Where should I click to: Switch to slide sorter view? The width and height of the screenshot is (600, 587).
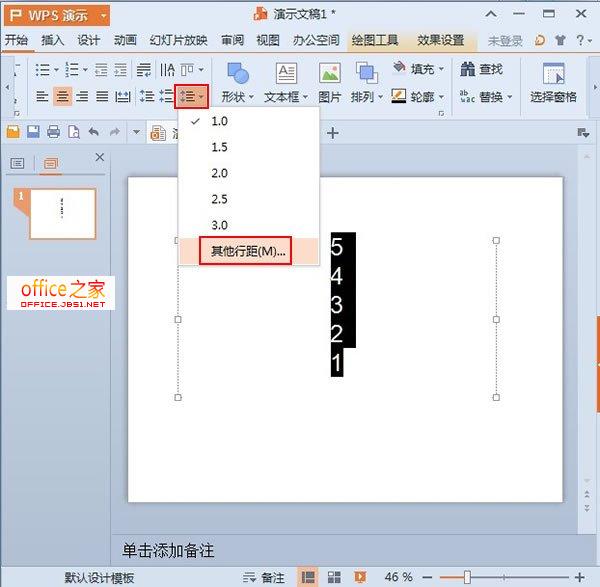(x=334, y=577)
